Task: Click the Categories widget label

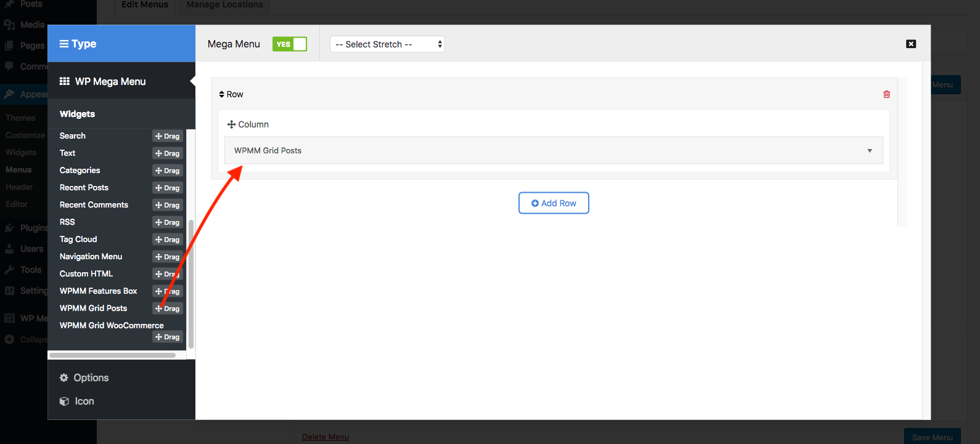Action: 80,170
